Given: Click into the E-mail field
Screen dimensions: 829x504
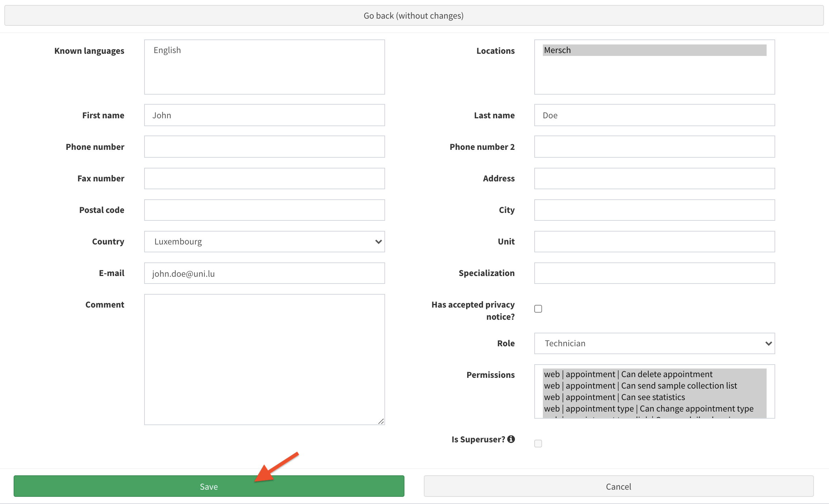Looking at the screenshot, I should click(x=264, y=274).
